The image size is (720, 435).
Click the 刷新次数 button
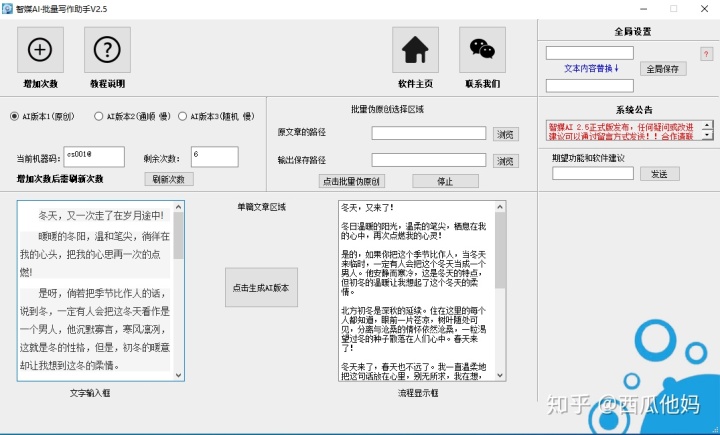click(169, 179)
